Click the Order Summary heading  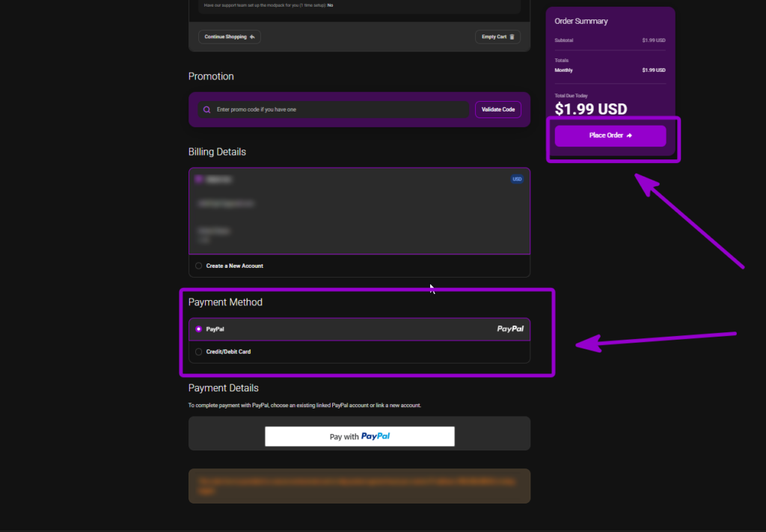580,21
